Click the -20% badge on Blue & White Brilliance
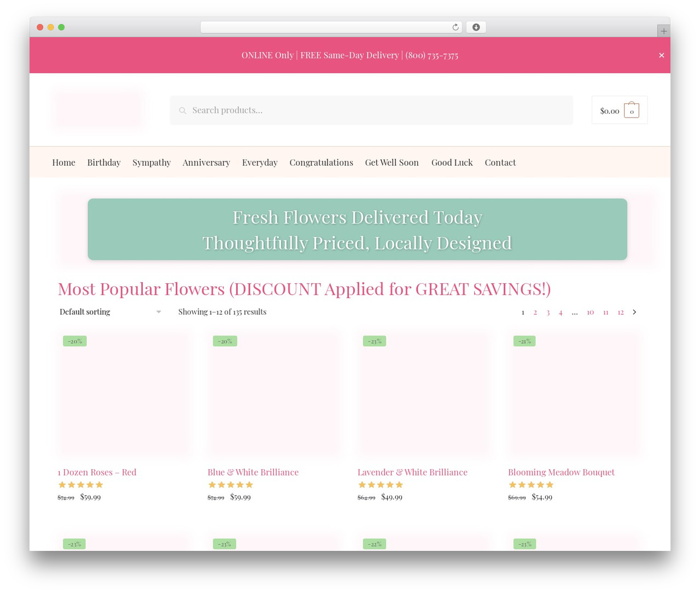This screenshot has height=593, width=700. tap(225, 341)
